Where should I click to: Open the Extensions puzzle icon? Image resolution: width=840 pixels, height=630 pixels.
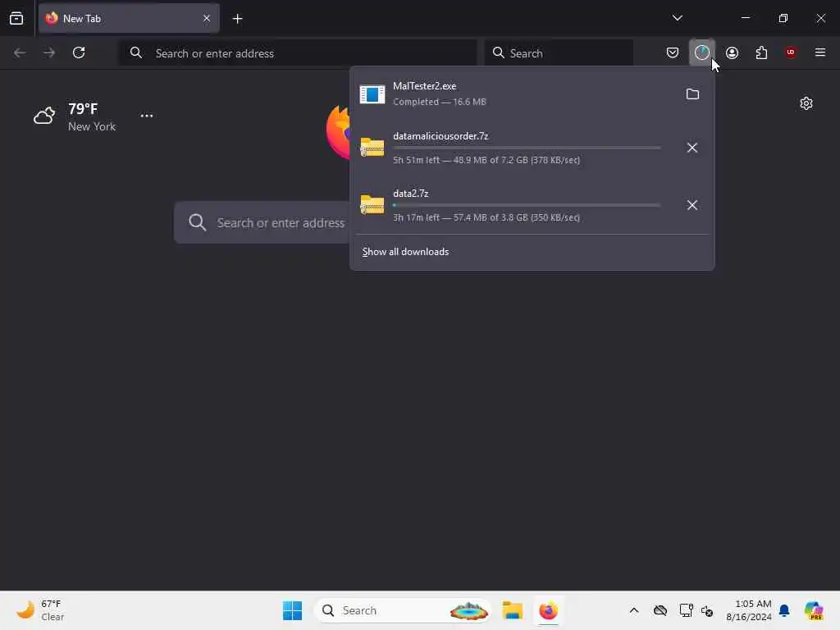[x=761, y=52]
